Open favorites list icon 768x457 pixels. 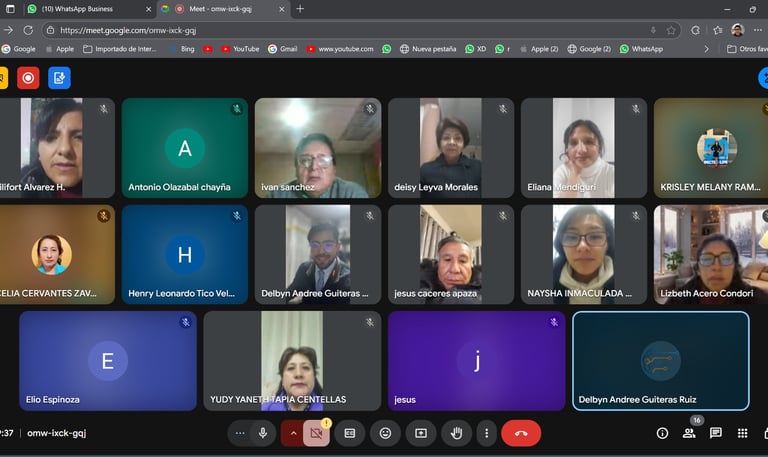[718, 30]
